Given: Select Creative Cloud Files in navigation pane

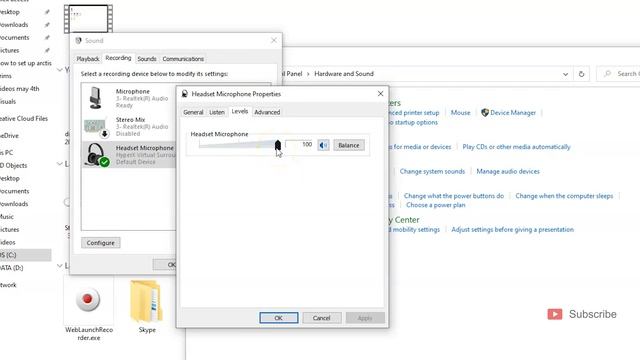Looking at the screenshot, I should tap(23, 119).
